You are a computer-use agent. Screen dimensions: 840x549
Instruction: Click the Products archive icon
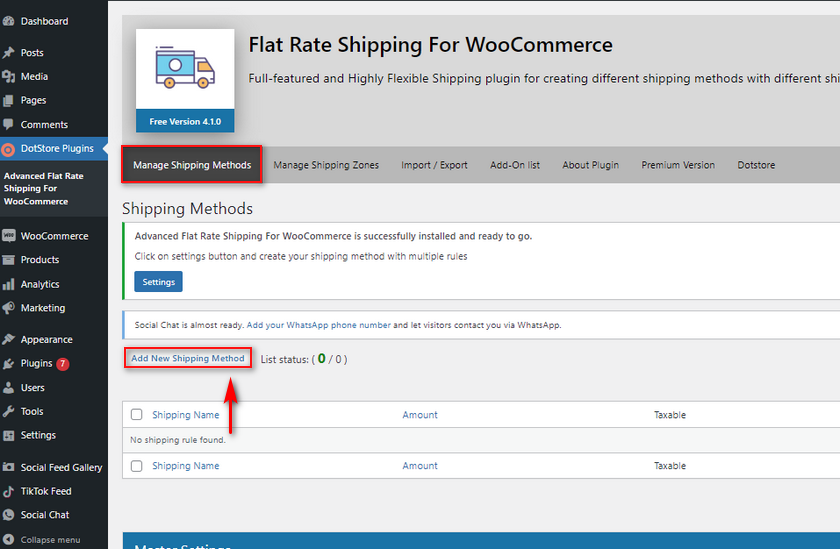coord(8,260)
